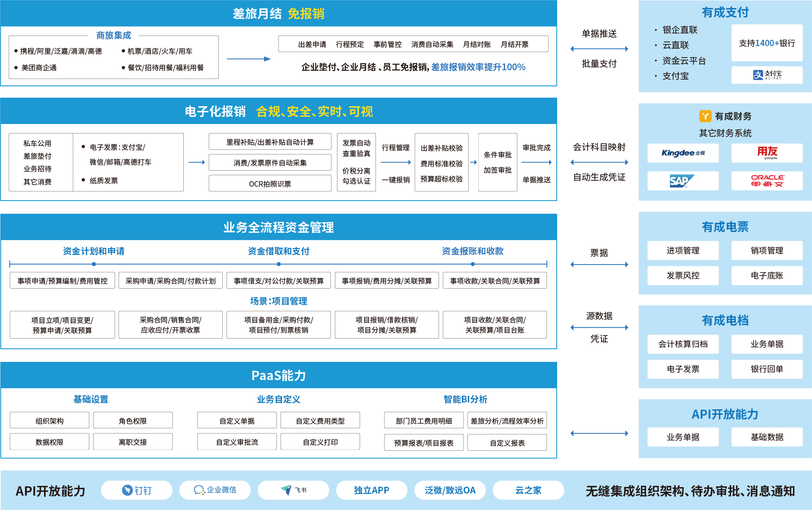
Task: Click the Kingdee 金蝶 logo
Action: [x=682, y=153]
